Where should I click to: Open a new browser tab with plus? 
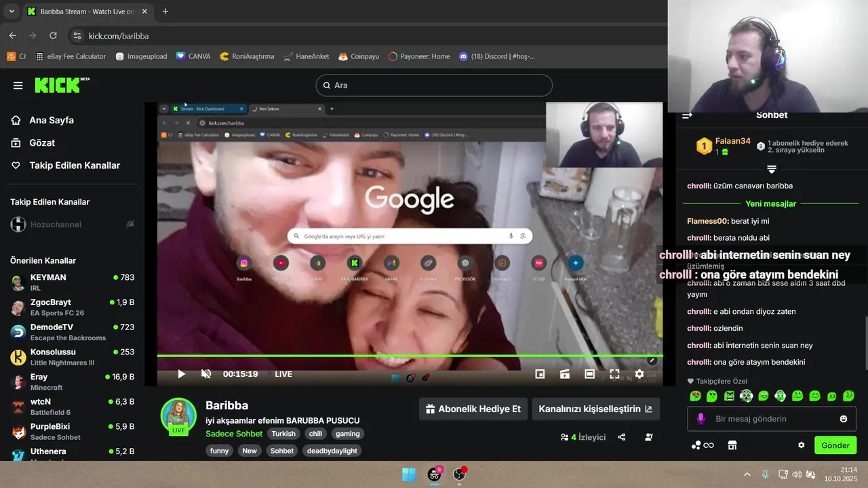[165, 12]
